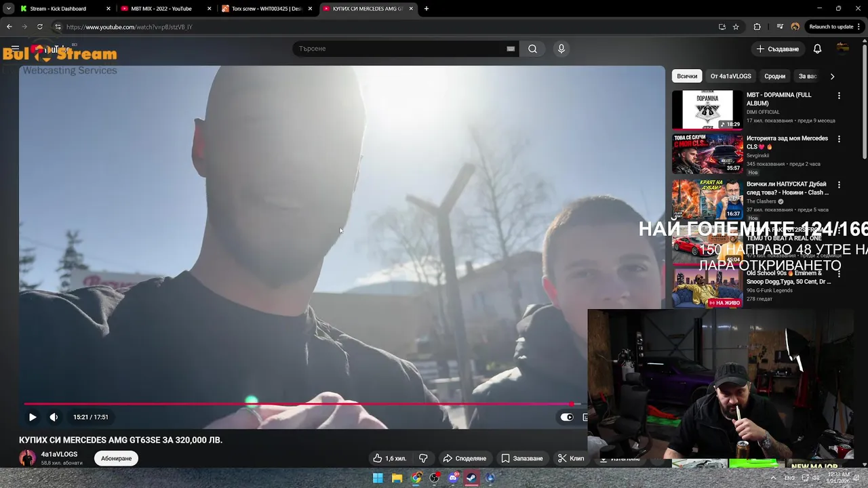Viewport: 868px width, 488px height.
Task: Open the account avatar menu
Action: [843, 48]
